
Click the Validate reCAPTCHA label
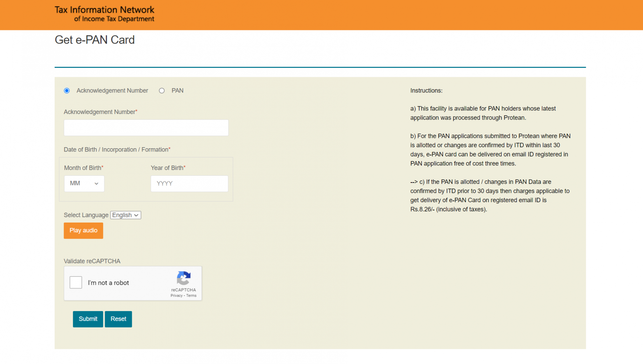tap(92, 261)
